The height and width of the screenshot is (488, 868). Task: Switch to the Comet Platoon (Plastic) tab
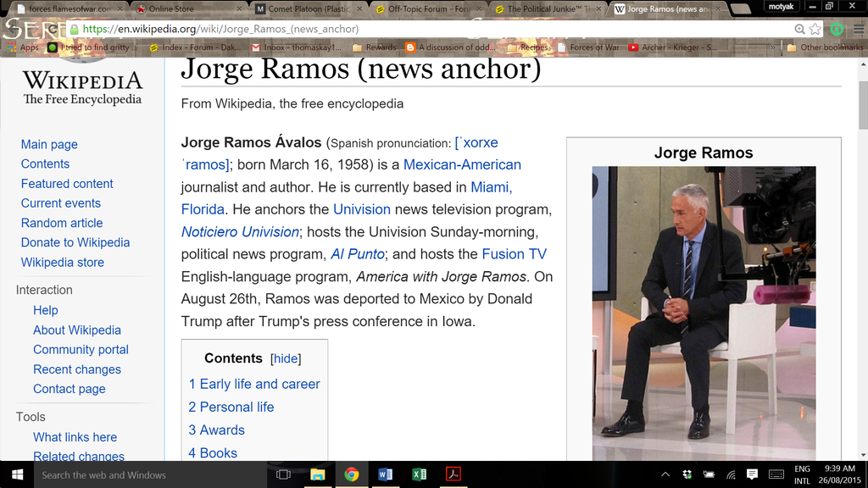pyautogui.click(x=309, y=8)
